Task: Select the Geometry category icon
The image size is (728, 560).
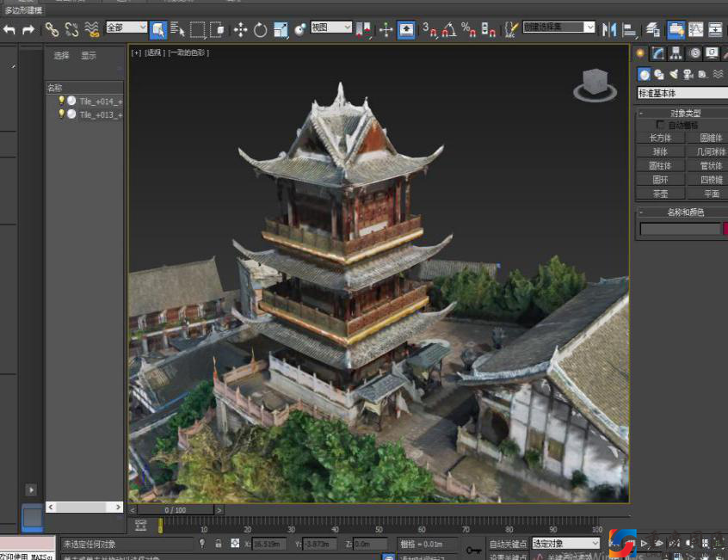Action: click(645, 74)
